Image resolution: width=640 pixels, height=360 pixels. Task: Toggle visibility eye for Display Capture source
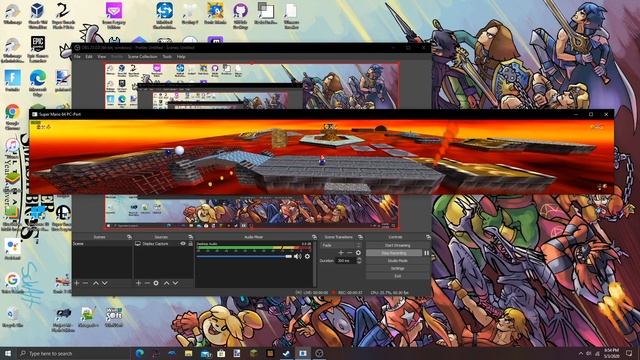pyautogui.click(x=183, y=244)
